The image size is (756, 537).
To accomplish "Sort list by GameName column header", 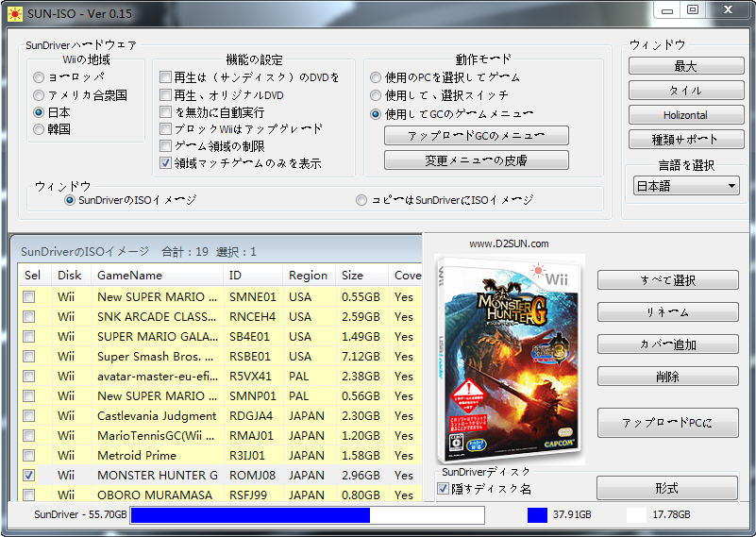I will point(158,276).
